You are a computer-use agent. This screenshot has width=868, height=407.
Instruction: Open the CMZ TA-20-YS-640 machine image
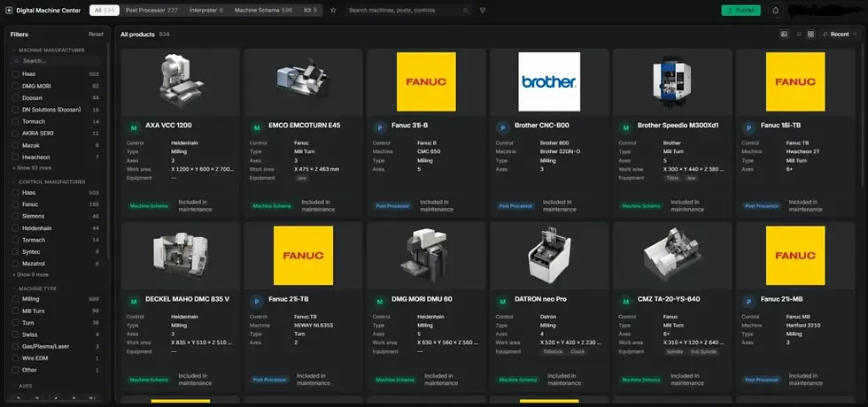(x=672, y=256)
